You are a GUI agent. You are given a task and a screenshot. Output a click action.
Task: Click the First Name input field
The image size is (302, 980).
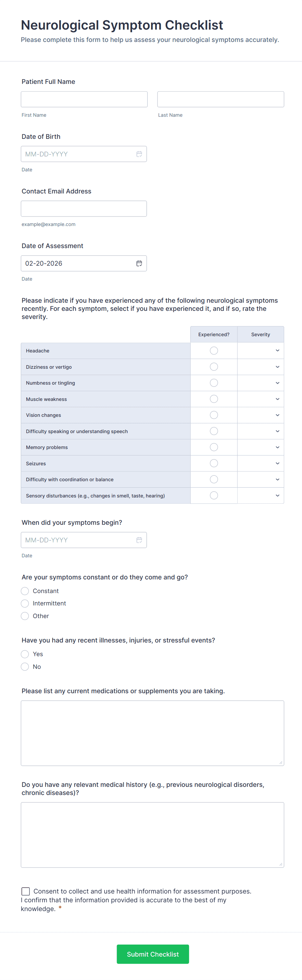click(x=84, y=99)
